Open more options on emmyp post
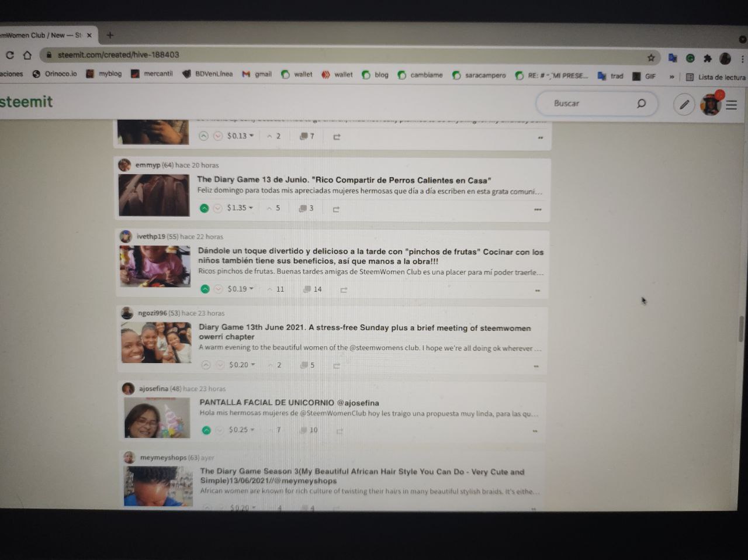 pos(538,209)
